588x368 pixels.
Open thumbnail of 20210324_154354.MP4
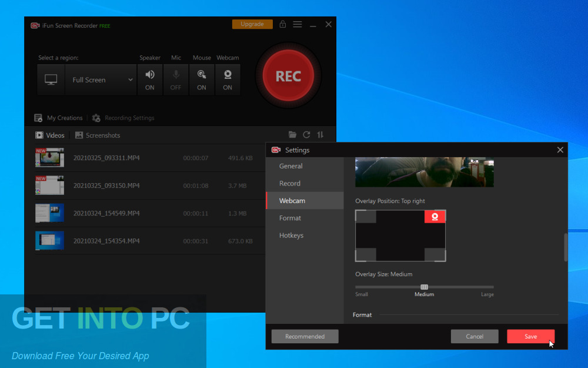click(x=49, y=241)
